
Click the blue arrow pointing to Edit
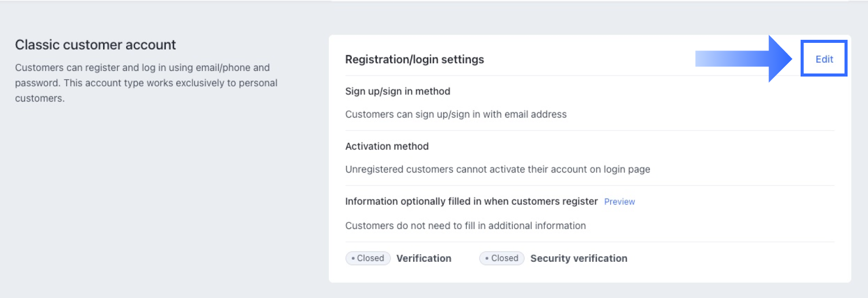coord(743,59)
